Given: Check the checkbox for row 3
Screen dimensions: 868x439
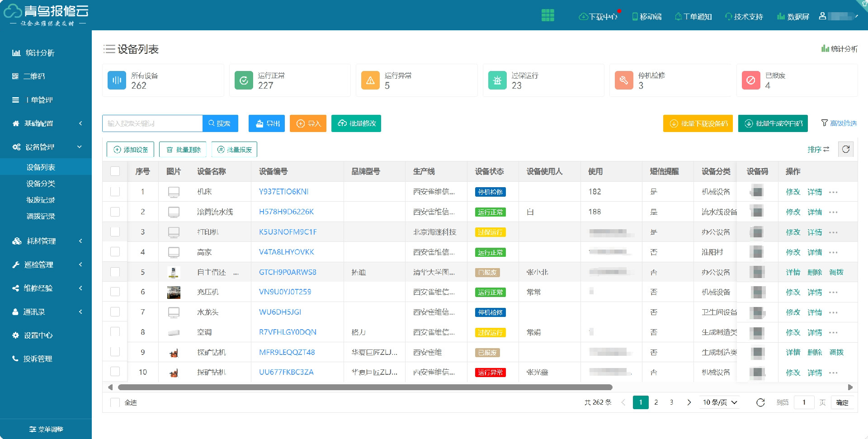Looking at the screenshot, I should point(115,232).
